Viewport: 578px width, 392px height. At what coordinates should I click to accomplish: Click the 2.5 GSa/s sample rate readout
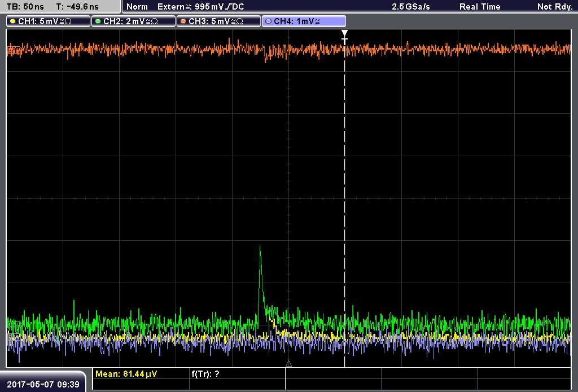(411, 7)
